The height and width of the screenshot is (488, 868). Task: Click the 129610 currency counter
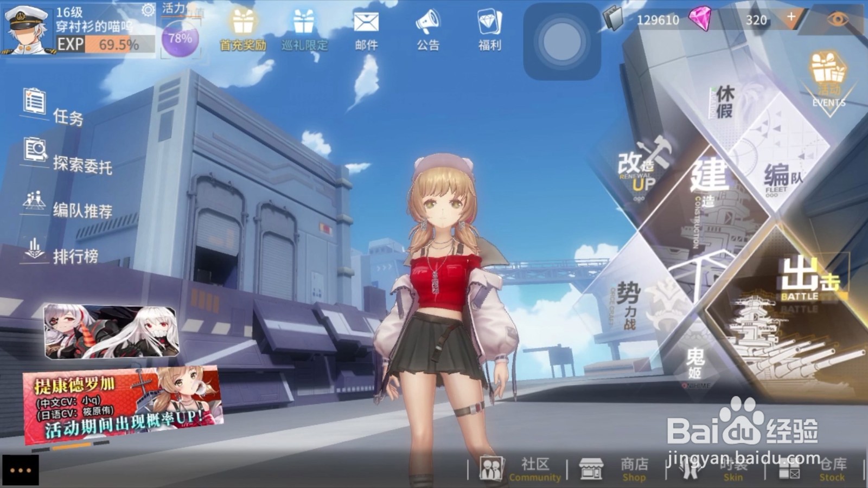(658, 20)
